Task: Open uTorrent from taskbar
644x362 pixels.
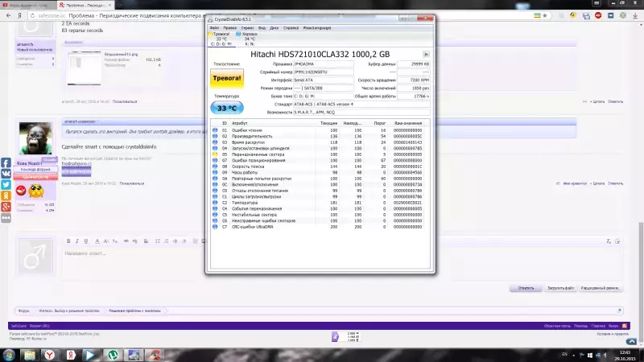Action: click(113, 355)
